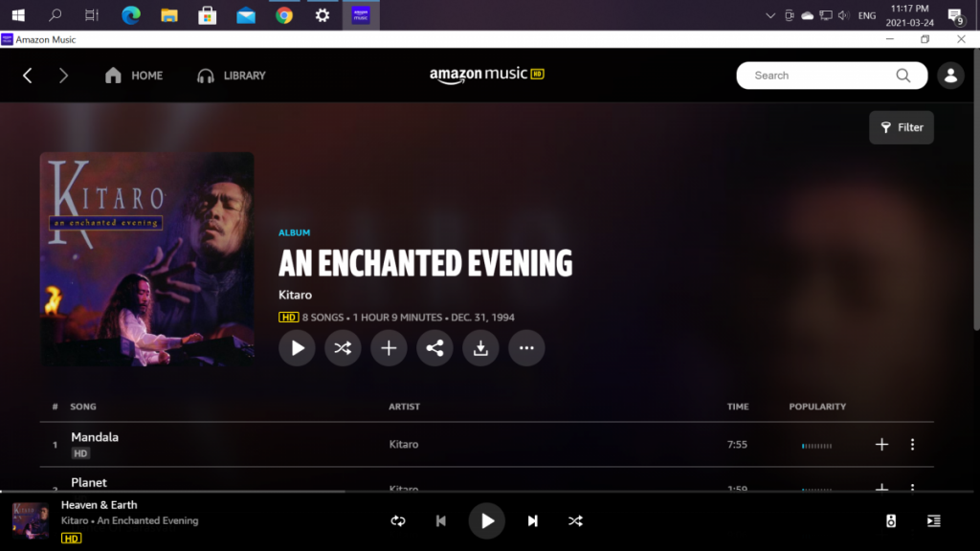Add the album to your library
The image size is (980, 551).
click(389, 348)
